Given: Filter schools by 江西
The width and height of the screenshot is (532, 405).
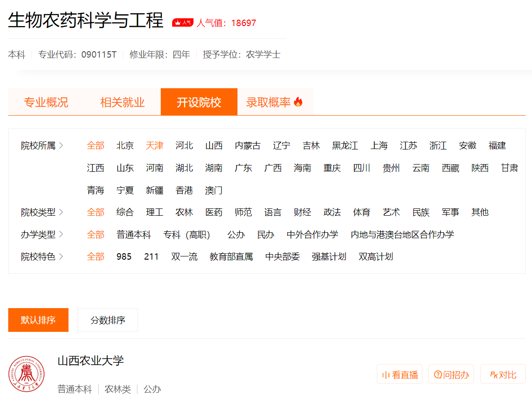Looking at the screenshot, I should (x=95, y=168).
